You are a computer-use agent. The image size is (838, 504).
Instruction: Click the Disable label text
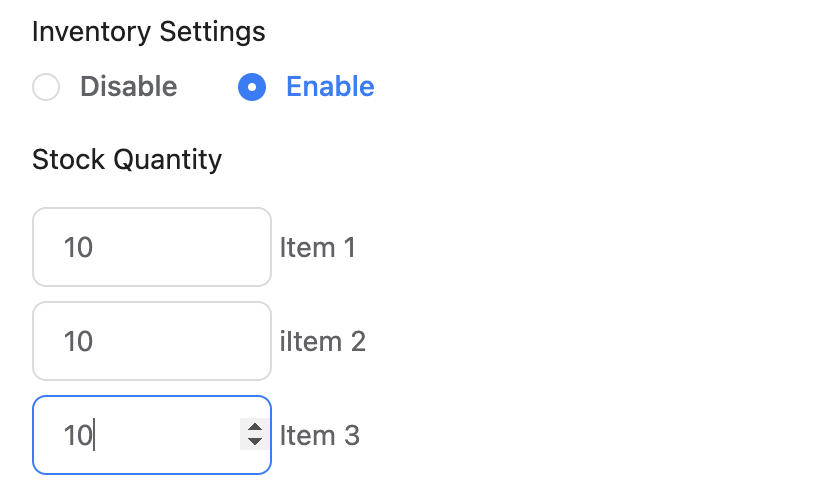(129, 87)
